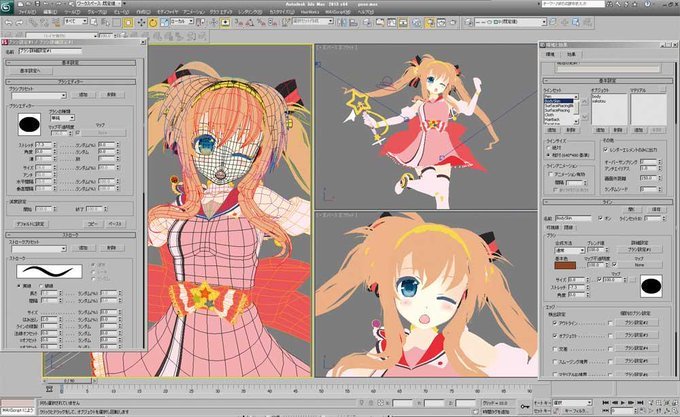Open ブラシの種類 dropdown
Screen dimensions: 680x417
pos(62,118)
